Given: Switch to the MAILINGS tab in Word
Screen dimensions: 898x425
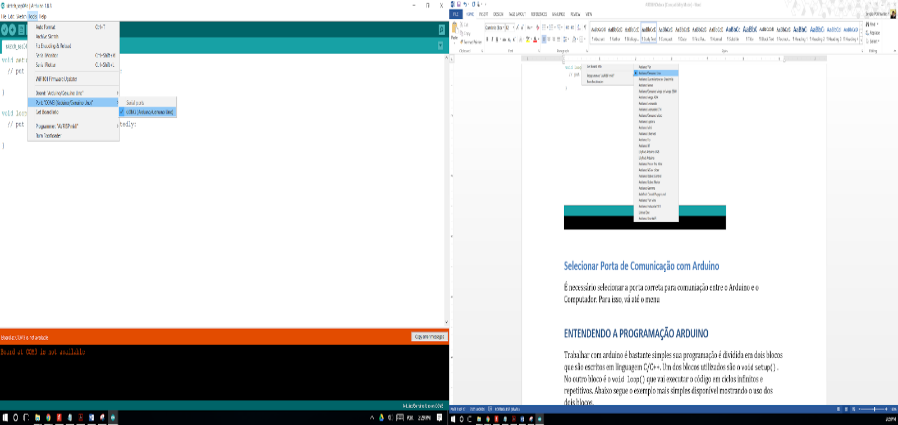Looking at the screenshot, I should [x=558, y=14].
